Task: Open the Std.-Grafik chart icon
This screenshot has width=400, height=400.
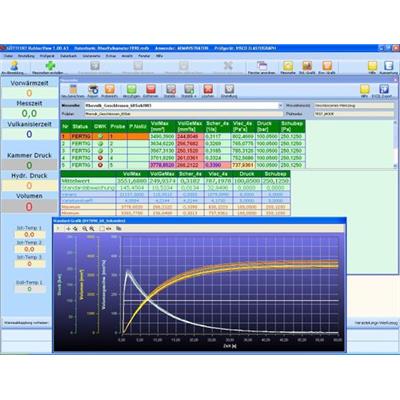Action: pos(307,65)
